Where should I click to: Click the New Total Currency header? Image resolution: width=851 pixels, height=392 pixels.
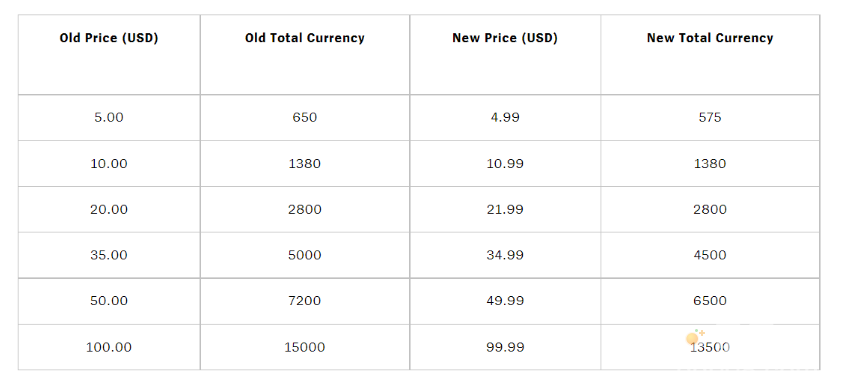[710, 55]
